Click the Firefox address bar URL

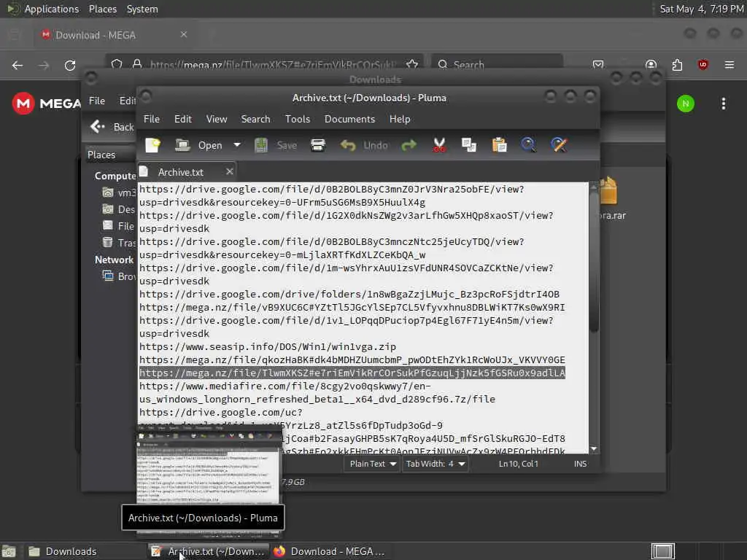coord(273,65)
